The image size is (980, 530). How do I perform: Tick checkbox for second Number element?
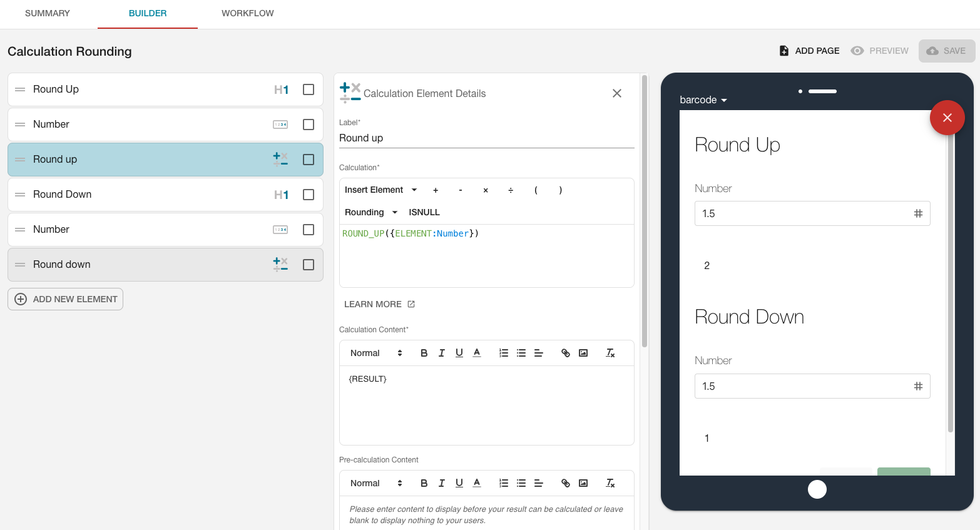pos(309,230)
